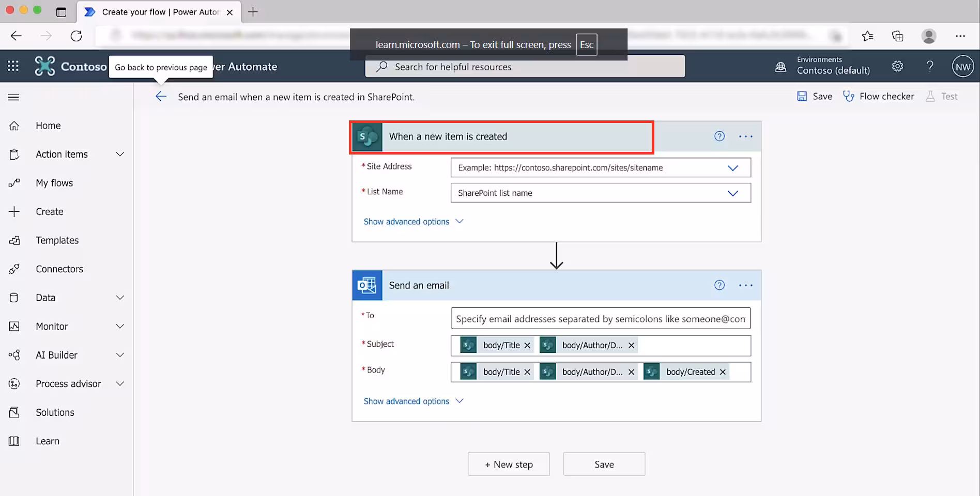
Task: Select Contoso (default) environment
Action: (x=833, y=70)
